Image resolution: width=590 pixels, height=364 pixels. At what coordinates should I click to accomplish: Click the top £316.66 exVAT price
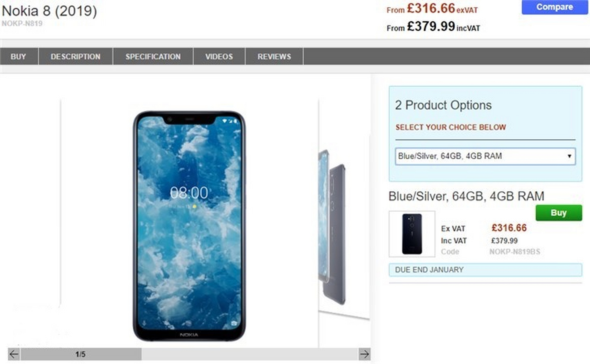tap(432, 9)
